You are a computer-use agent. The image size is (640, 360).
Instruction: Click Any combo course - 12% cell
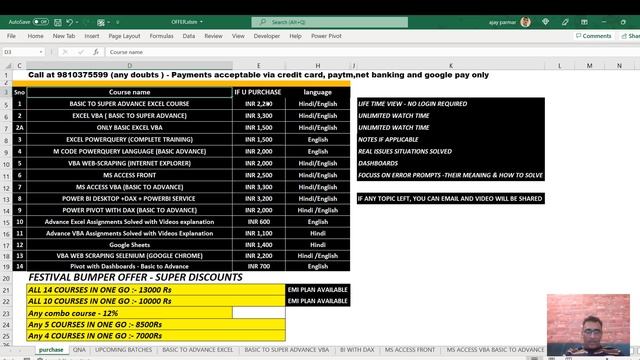pyautogui.click(x=129, y=313)
